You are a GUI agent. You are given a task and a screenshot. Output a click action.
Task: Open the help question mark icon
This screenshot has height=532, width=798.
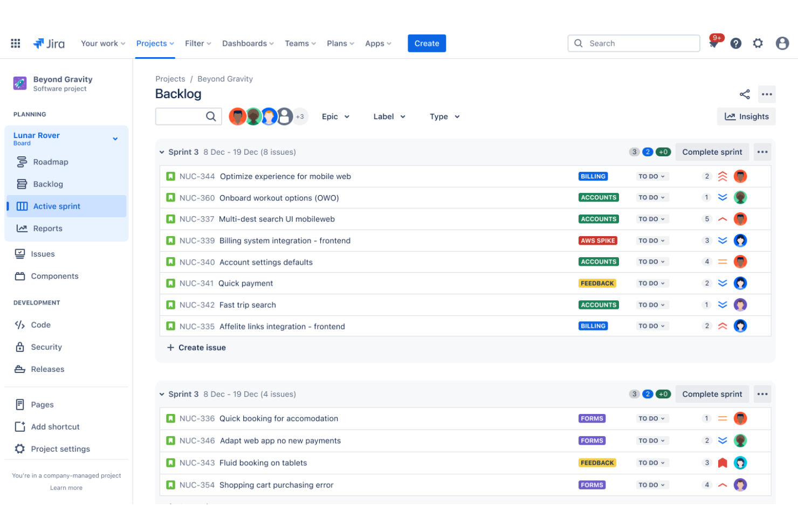(736, 44)
